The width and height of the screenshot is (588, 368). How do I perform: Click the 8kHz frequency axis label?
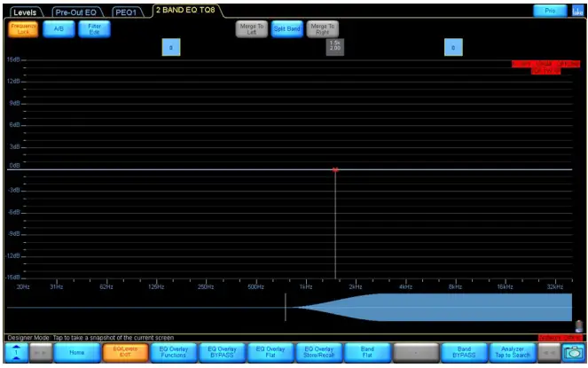455,287
